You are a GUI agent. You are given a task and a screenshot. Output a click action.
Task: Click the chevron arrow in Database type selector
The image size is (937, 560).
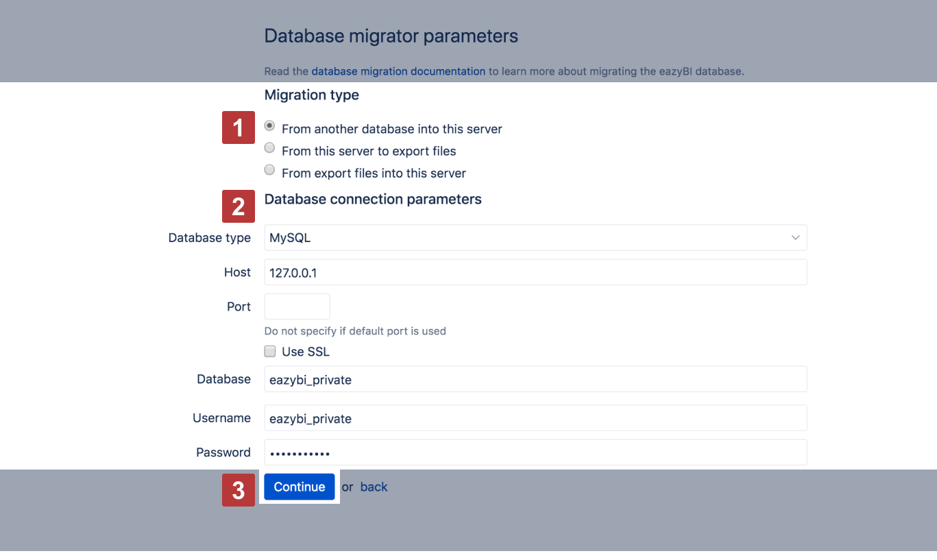[795, 238]
